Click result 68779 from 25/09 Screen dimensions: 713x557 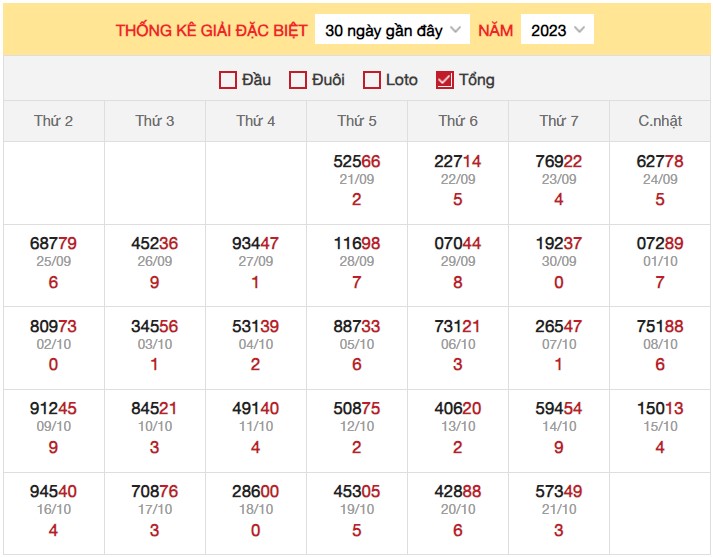click(x=54, y=243)
